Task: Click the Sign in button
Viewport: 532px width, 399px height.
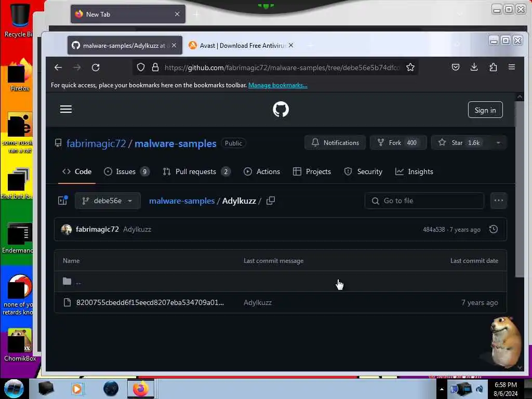Action: 485,110
